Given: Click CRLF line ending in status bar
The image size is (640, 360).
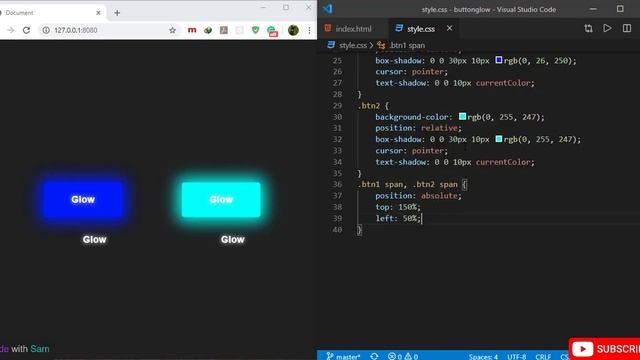Looking at the screenshot, I should click(543, 357).
